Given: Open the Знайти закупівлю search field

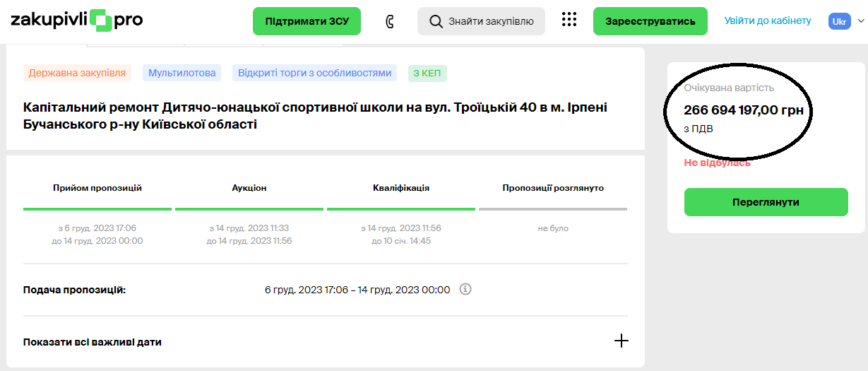Looking at the screenshot, I should 481,21.
